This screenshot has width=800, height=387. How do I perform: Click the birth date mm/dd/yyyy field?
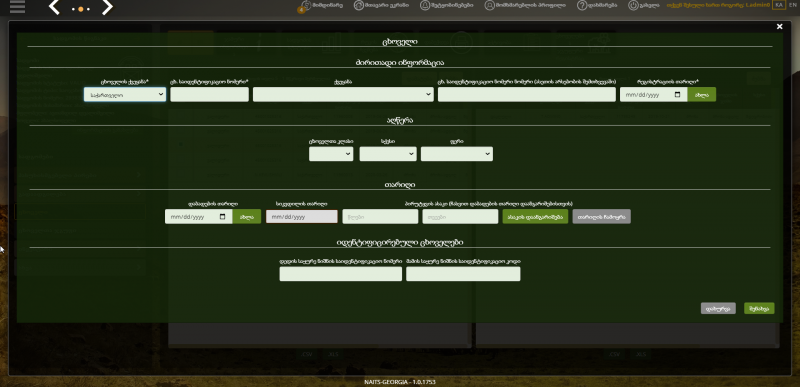(x=198, y=216)
